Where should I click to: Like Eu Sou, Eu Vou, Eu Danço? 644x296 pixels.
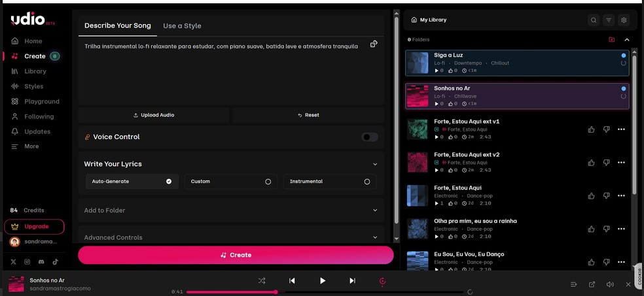(x=591, y=263)
